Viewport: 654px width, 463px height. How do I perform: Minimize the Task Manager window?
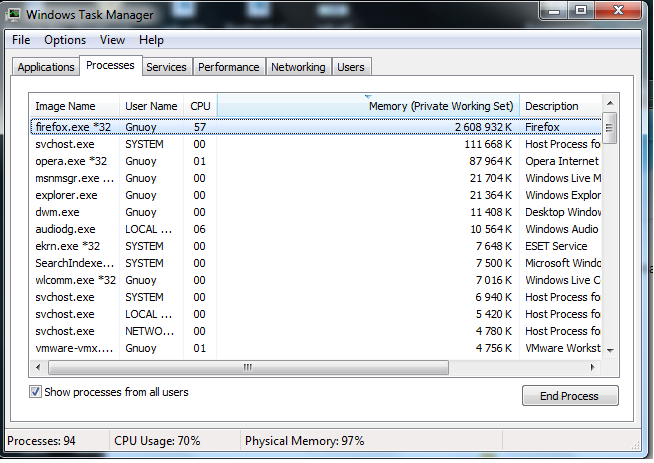tap(554, 10)
